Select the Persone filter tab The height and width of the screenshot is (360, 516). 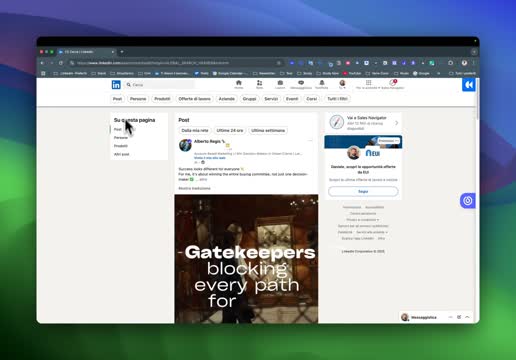(x=138, y=99)
